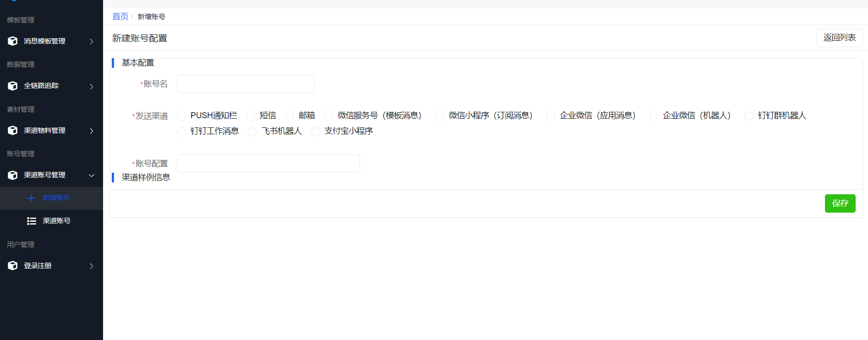
Task: Choose the 飞书机器人 radio
Action: [252, 132]
